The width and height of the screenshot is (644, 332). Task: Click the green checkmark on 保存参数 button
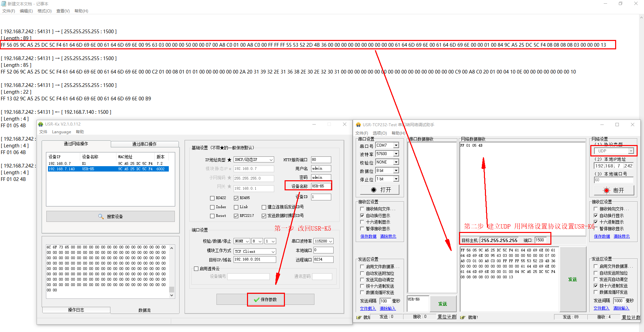pyautogui.click(x=257, y=300)
